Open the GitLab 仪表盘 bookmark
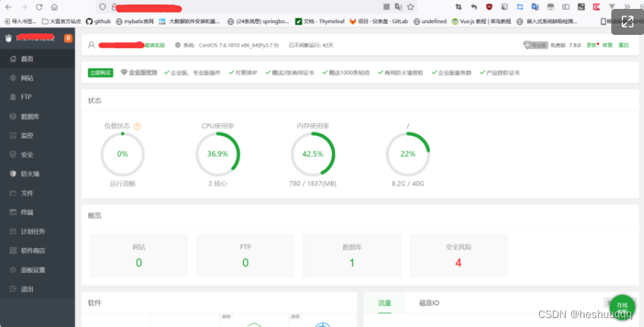644x327 pixels. click(379, 22)
